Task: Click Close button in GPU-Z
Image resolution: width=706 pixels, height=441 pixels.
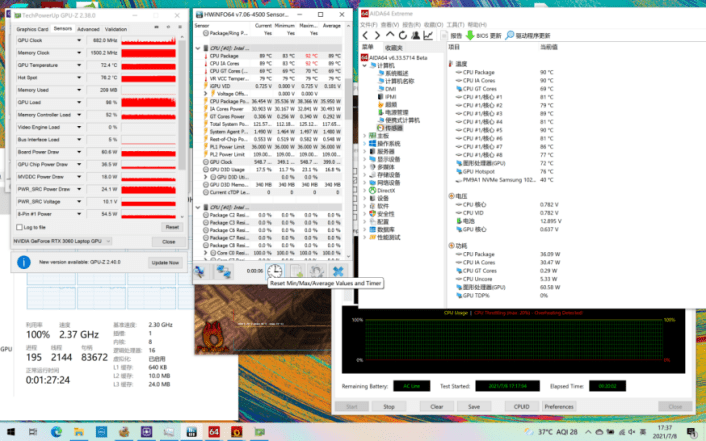Action: point(169,242)
